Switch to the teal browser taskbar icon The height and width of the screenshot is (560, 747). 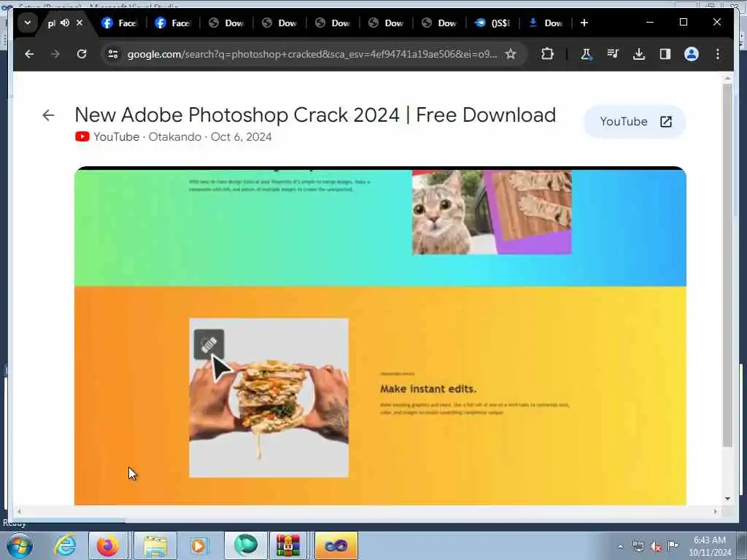[246, 545]
